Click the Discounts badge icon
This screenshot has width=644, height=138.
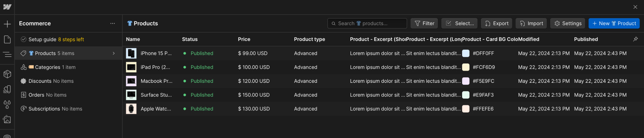[x=23, y=81]
